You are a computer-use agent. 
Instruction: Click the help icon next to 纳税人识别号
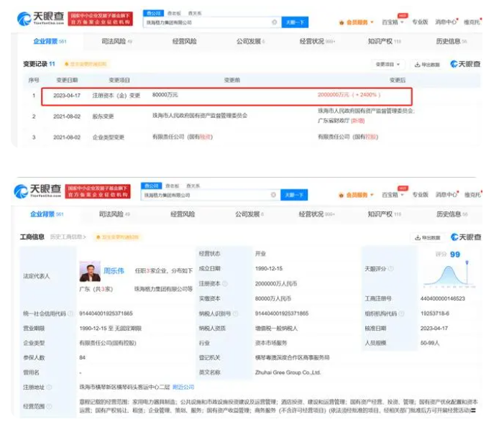point(236,313)
